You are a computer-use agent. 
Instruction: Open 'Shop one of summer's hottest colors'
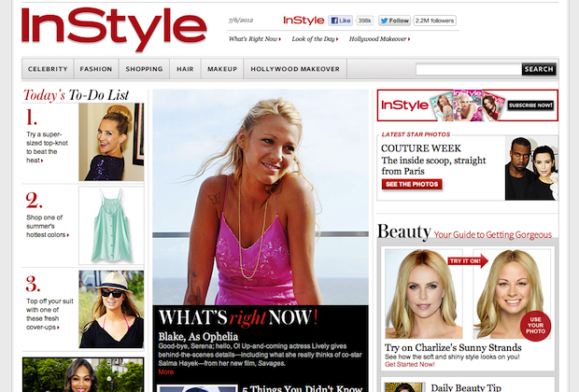(47, 226)
